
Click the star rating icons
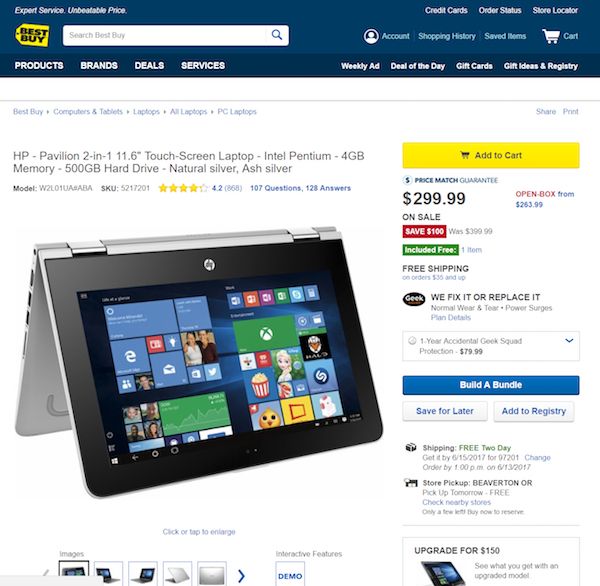pyautogui.click(x=183, y=188)
